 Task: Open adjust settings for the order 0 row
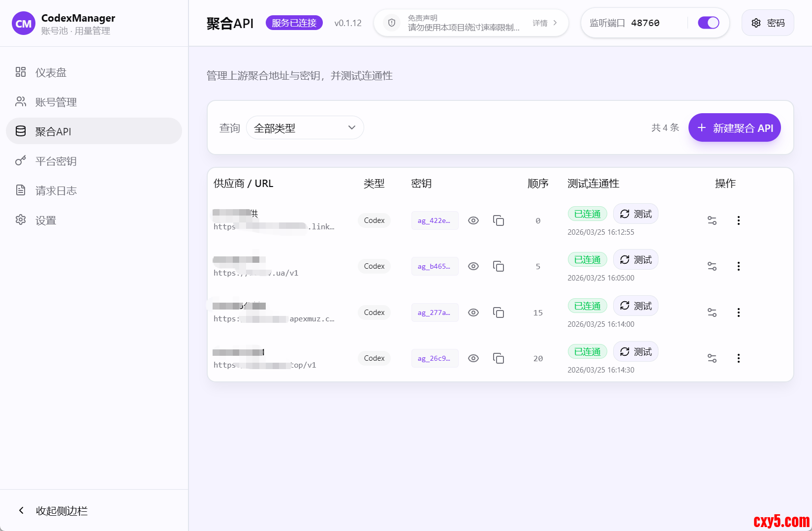click(x=712, y=220)
